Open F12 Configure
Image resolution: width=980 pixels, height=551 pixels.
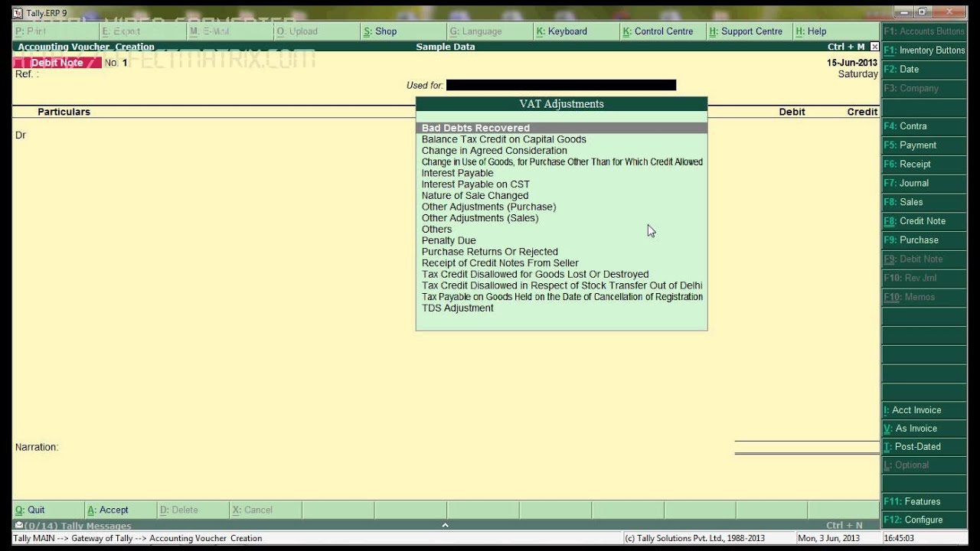924,520
